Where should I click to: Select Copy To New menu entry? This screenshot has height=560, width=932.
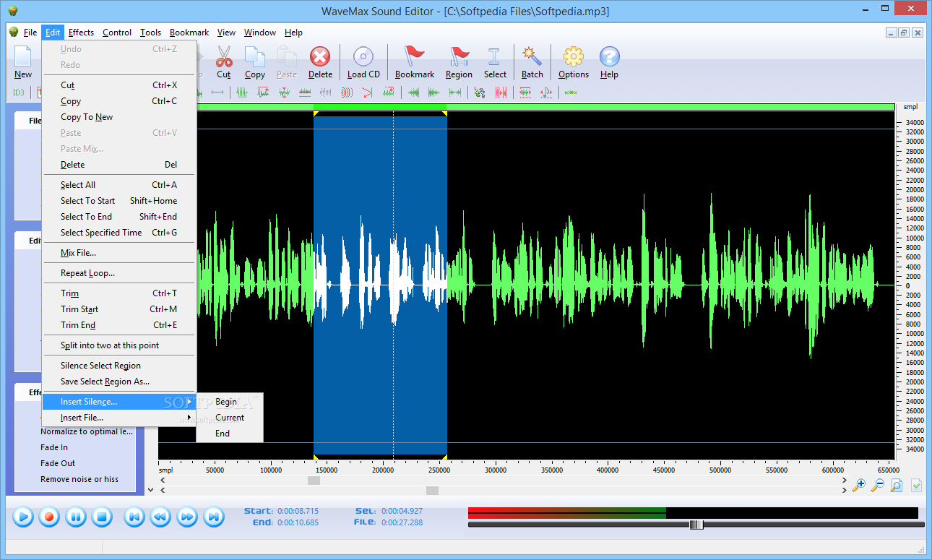point(119,117)
